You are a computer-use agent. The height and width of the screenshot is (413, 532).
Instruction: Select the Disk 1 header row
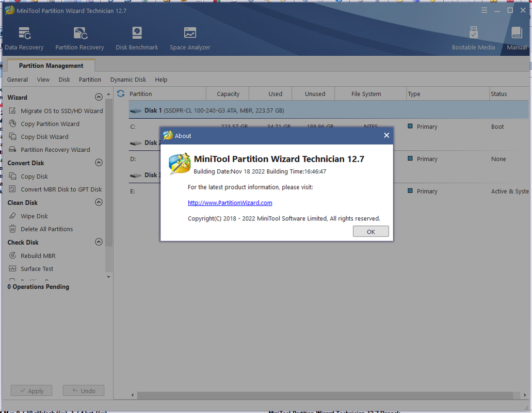point(328,110)
